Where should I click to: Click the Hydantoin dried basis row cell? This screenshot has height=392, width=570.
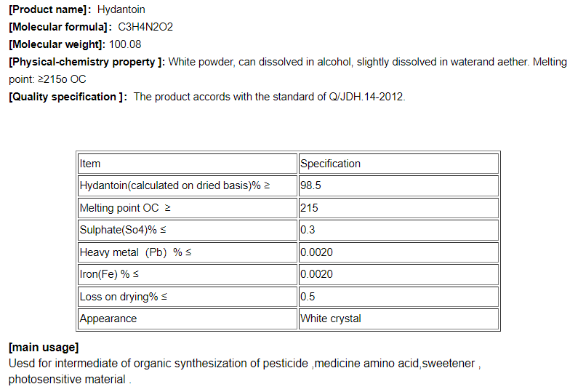(x=188, y=185)
